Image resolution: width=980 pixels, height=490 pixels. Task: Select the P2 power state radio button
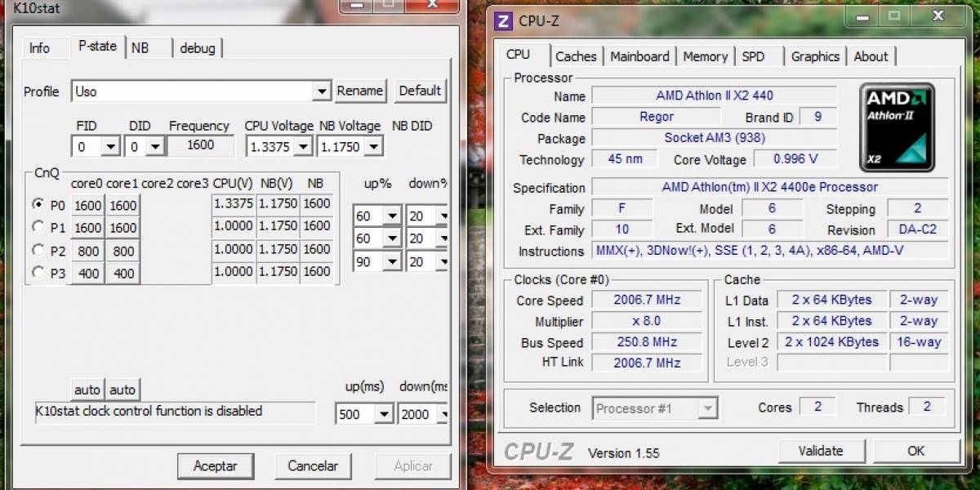pyautogui.click(x=38, y=250)
